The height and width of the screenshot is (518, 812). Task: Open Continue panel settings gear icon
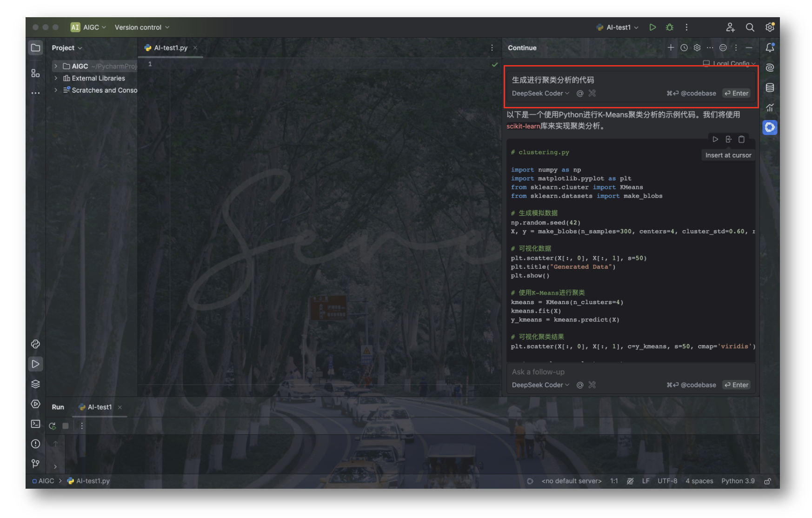(697, 47)
